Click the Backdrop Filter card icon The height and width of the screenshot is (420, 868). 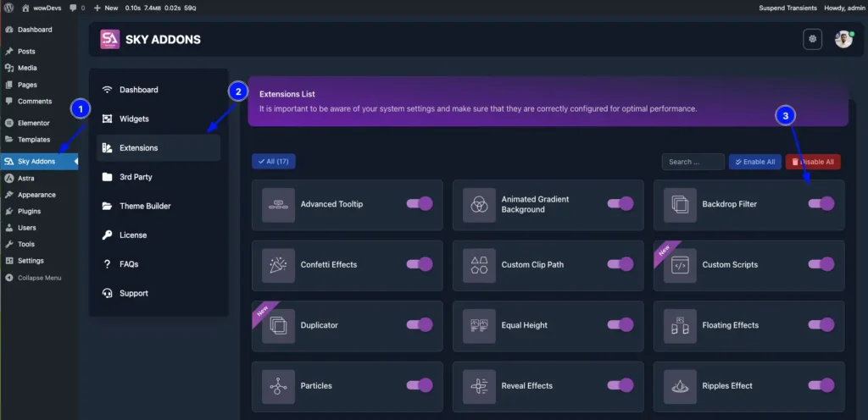tap(681, 205)
